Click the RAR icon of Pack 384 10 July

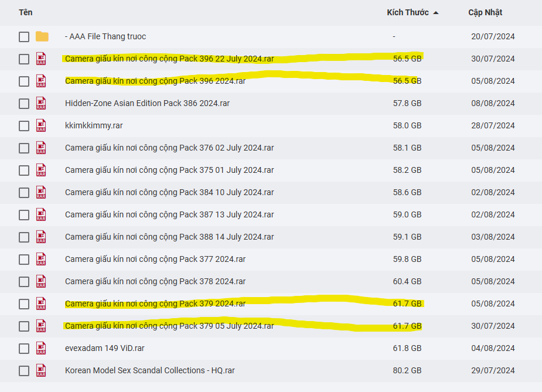(41, 192)
